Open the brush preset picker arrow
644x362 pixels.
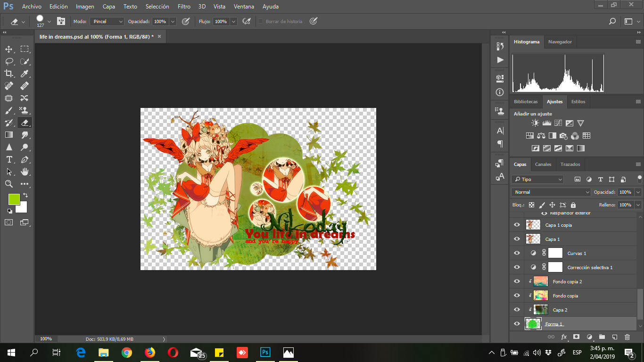tap(49, 21)
